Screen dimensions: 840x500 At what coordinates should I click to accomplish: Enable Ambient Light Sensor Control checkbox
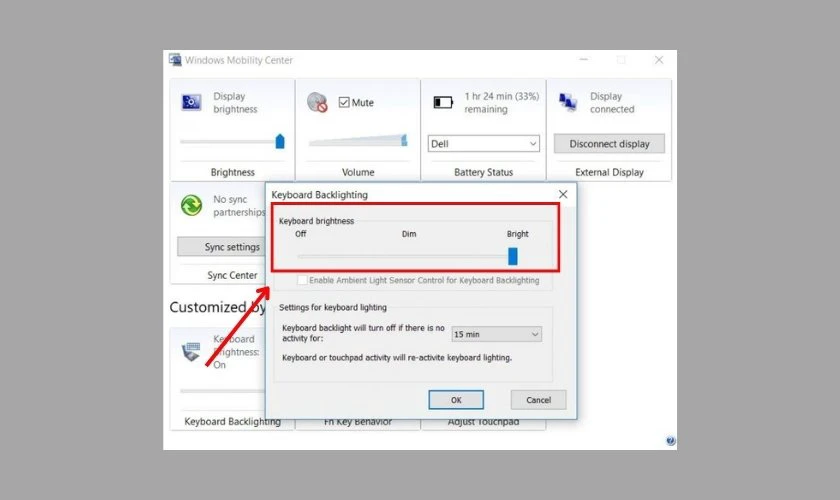pyautogui.click(x=302, y=280)
